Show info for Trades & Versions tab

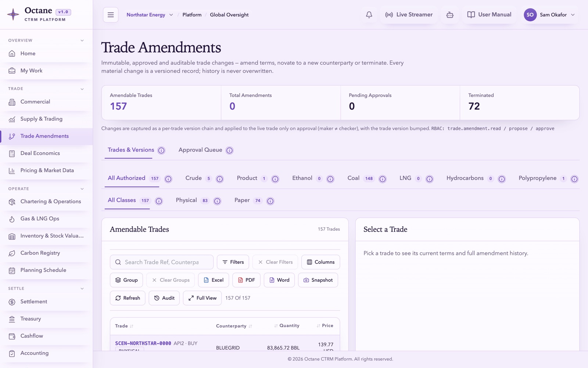point(161,150)
